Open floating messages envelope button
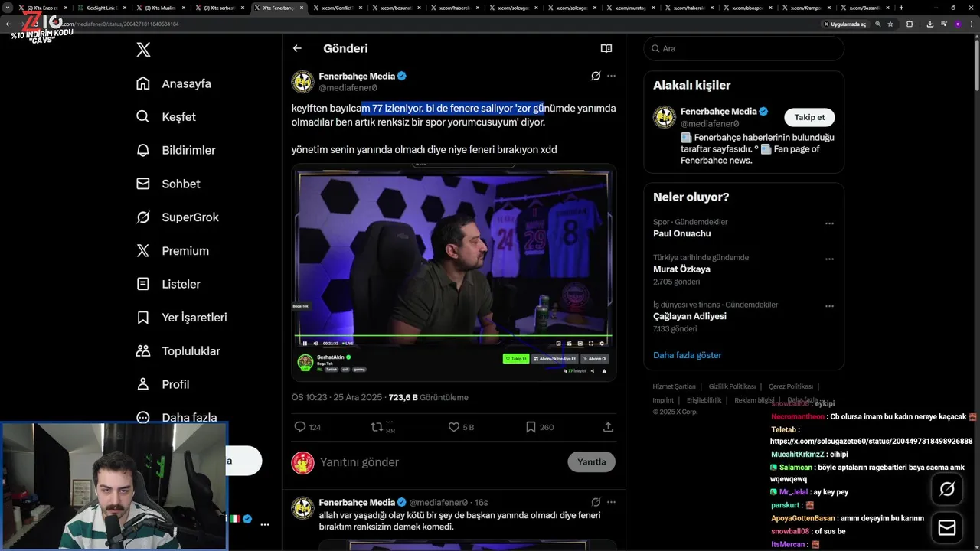 947,528
